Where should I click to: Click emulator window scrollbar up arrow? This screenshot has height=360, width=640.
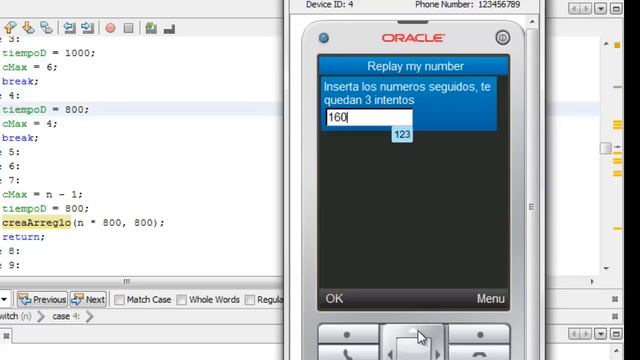tap(532, 22)
